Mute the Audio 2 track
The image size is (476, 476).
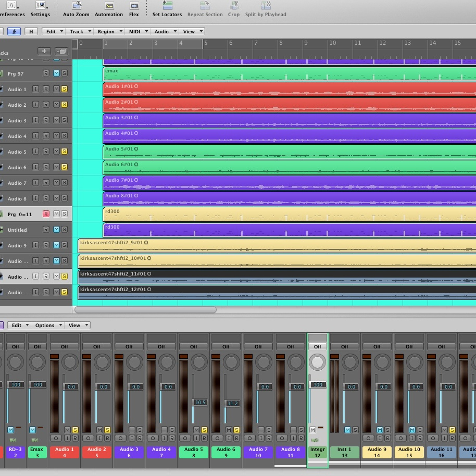[56, 104]
